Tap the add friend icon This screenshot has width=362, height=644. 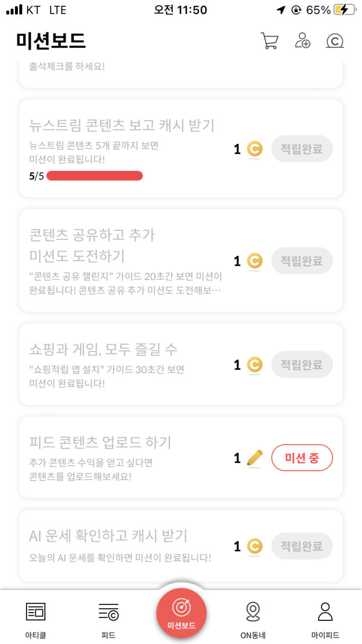[302, 41]
